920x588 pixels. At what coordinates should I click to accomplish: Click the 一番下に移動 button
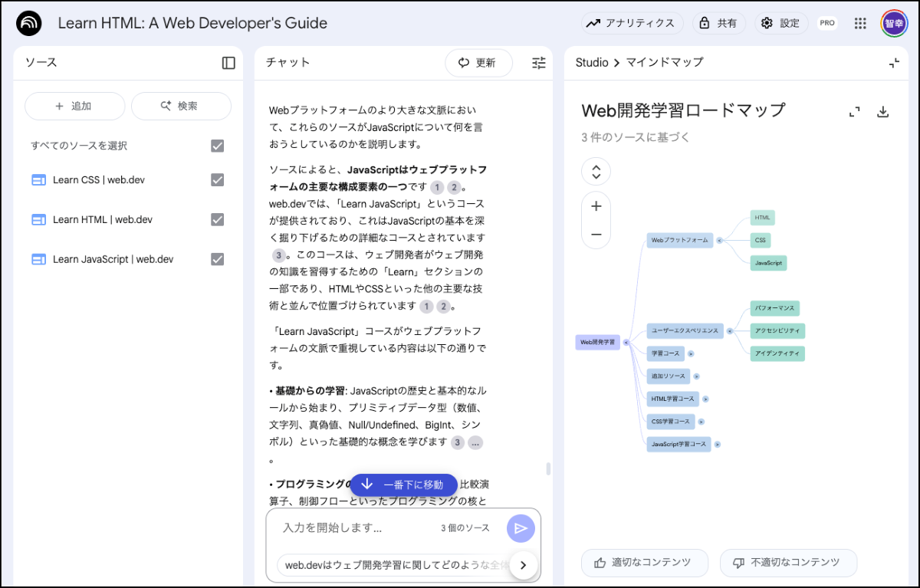(x=404, y=485)
